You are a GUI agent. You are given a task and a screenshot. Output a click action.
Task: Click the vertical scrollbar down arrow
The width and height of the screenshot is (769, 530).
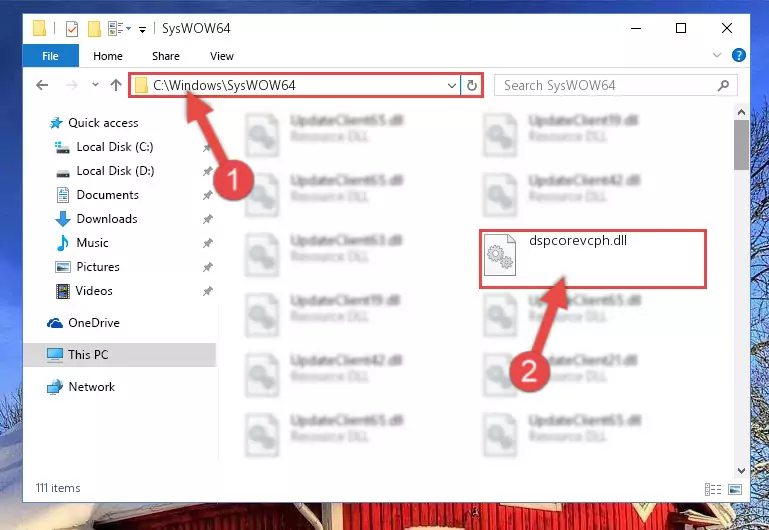coord(742,471)
